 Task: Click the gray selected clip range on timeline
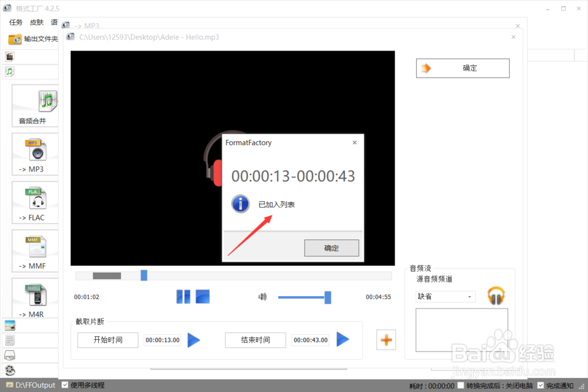coord(107,276)
